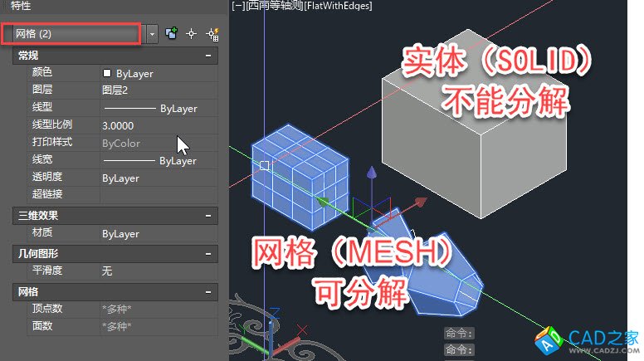Image resolution: width=644 pixels, height=361 pixels.
Task: Click the 线型比例 value 3.0000 field
Action: pos(158,125)
